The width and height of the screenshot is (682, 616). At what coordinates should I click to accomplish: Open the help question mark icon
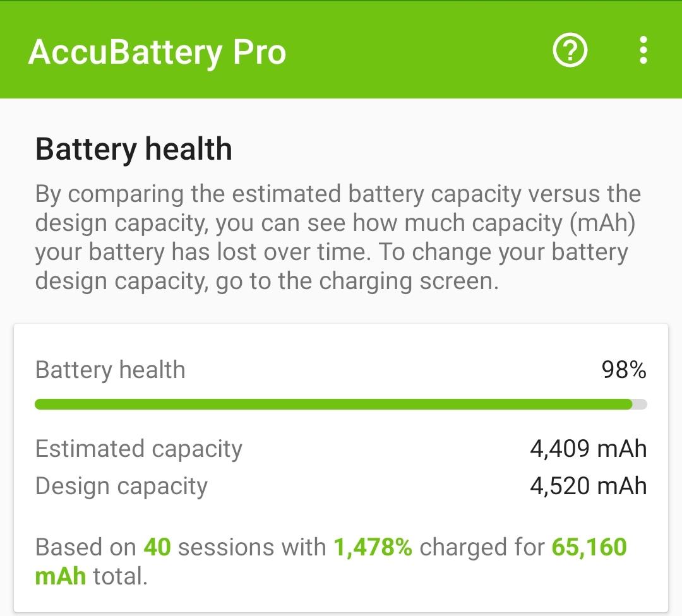(570, 50)
